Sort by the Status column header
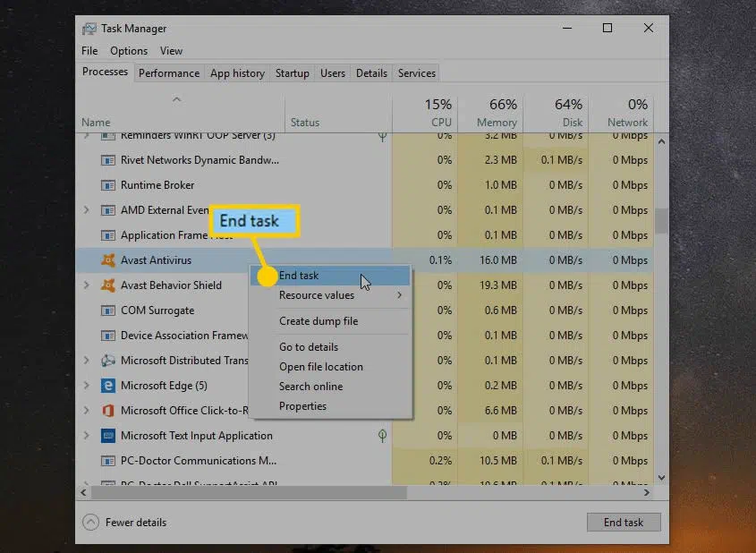 338,114
